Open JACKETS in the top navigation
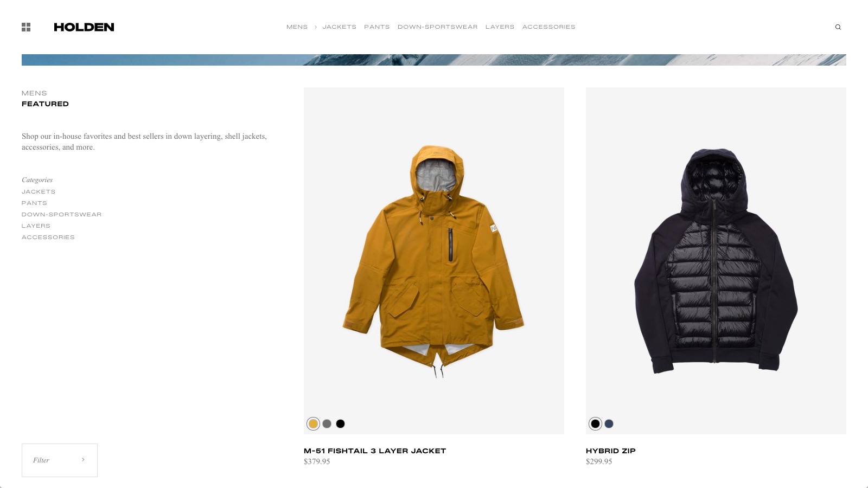This screenshot has height=488, width=868. 340,27
